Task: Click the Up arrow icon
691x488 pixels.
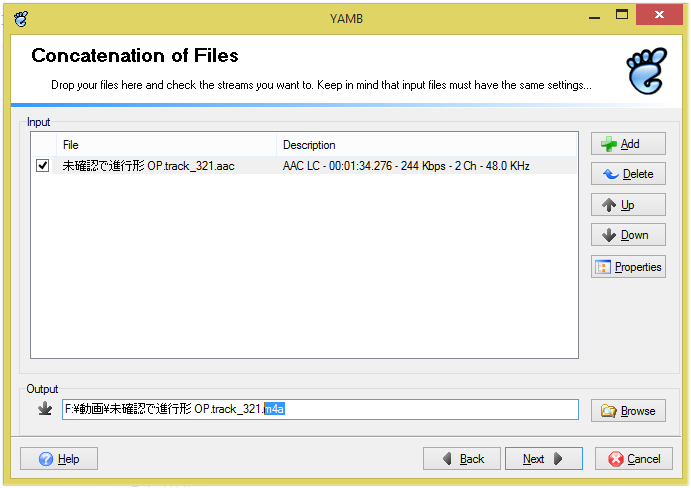Action: point(608,205)
